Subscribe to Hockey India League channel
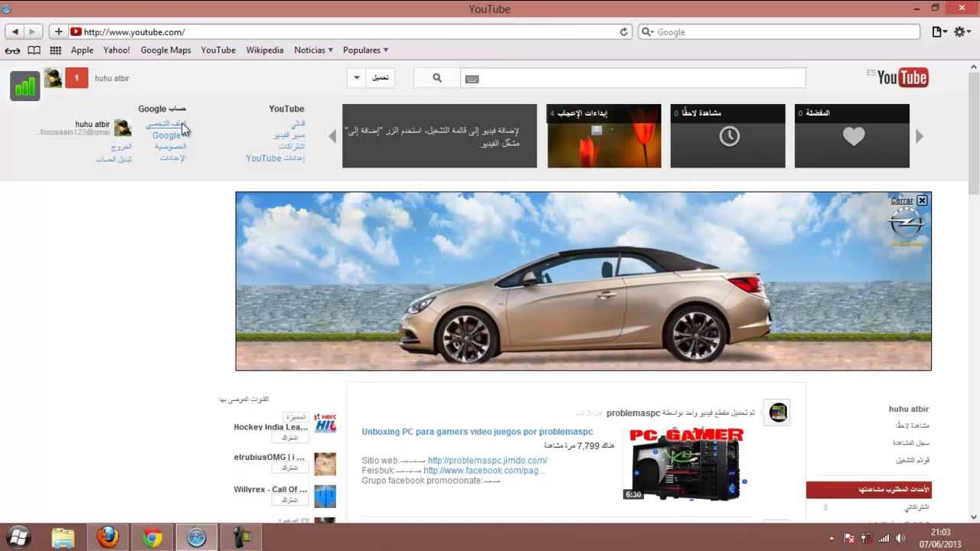This screenshot has height=551, width=980. click(x=290, y=438)
